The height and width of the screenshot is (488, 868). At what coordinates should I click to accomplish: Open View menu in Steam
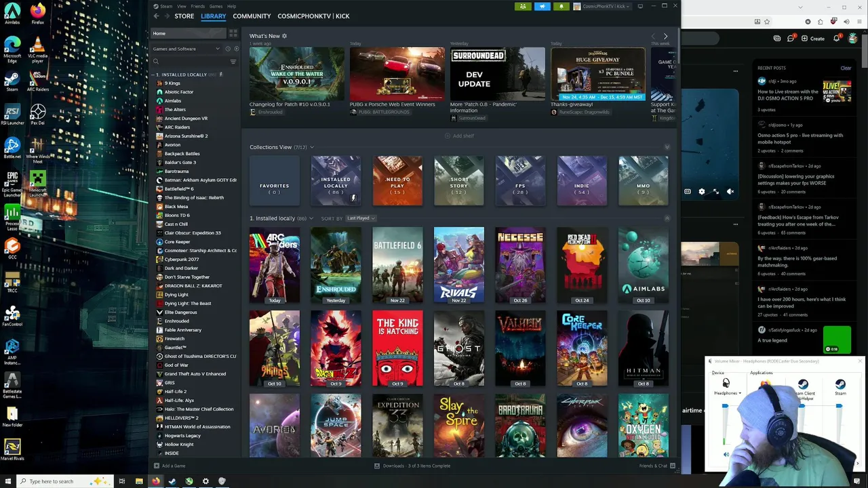click(x=182, y=6)
